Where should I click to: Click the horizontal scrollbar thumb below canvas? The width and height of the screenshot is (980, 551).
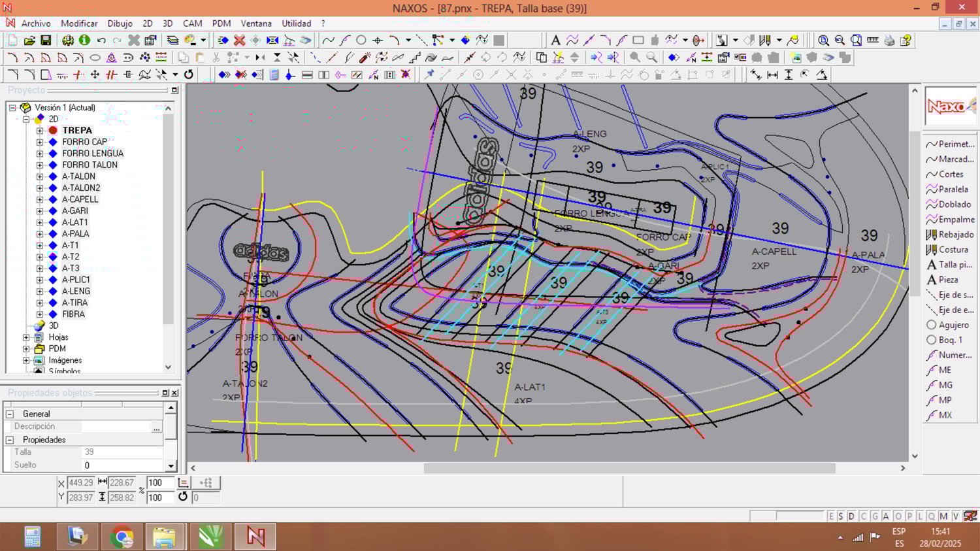point(629,468)
